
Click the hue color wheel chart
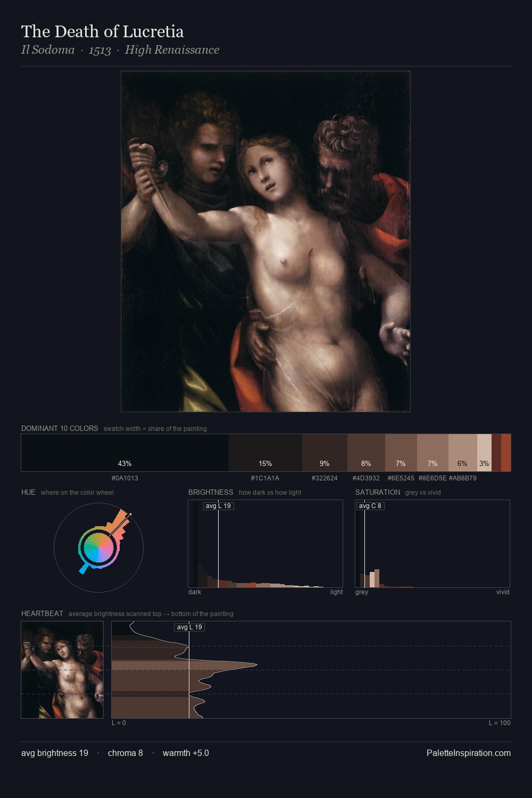point(98,547)
